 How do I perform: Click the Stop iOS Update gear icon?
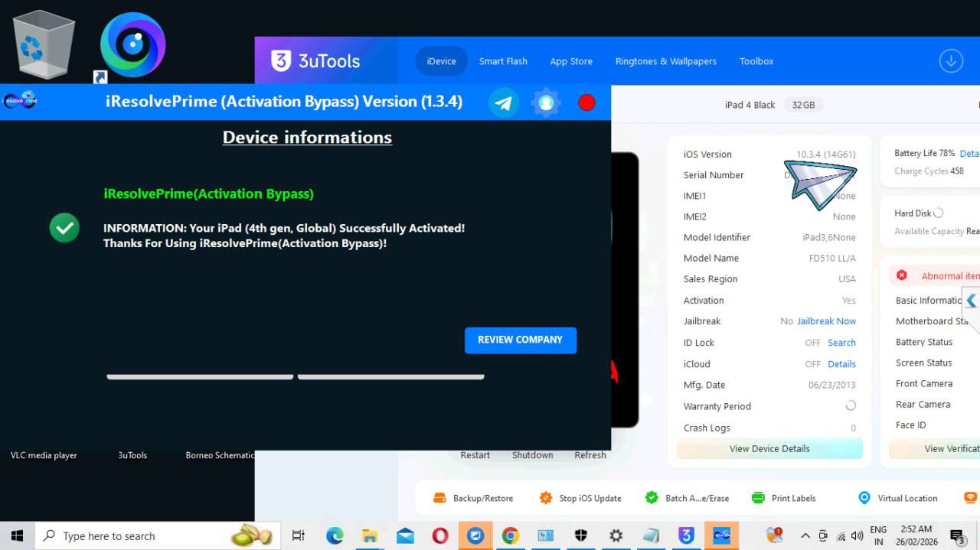click(x=546, y=498)
